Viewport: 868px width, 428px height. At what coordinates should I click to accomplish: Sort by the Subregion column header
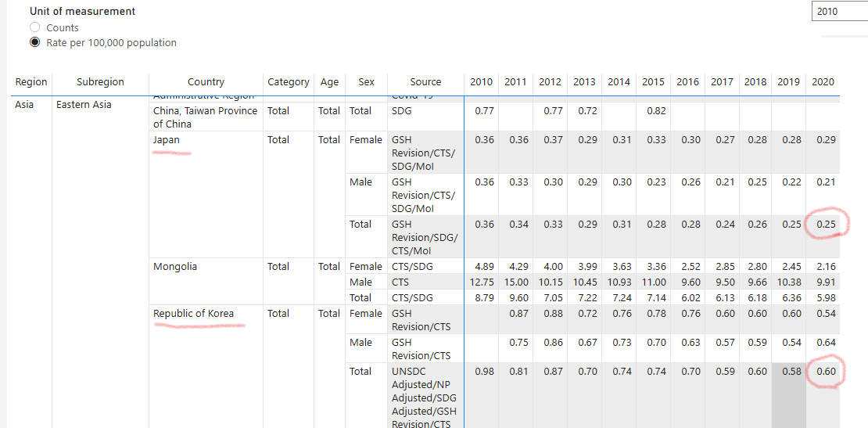click(x=100, y=82)
